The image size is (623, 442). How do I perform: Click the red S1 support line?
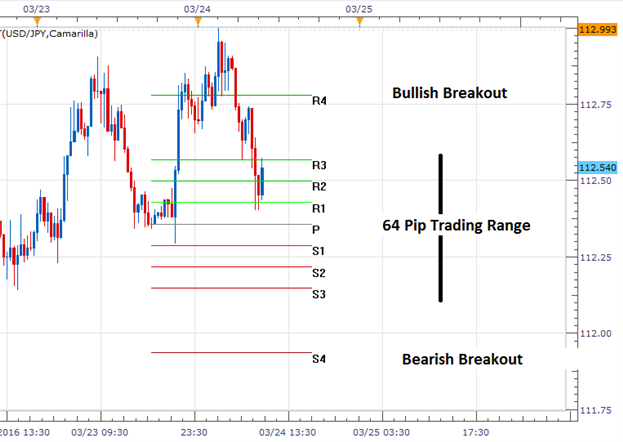(231, 245)
